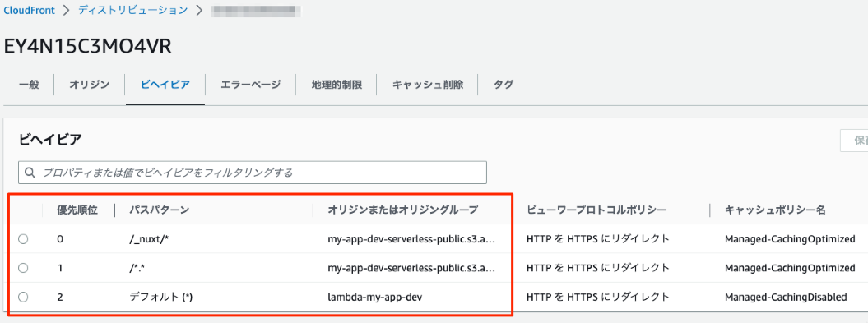Screen dimensions: 868x323
Task: Sort by オリジンまたはオリジングループ column header
Action: tap(402, 210)
